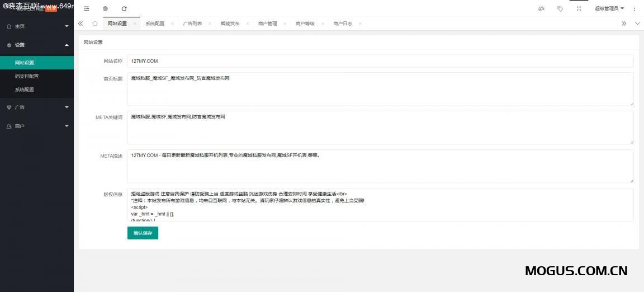Open the 超级管理员 user dropdown
The width and height of the screenshot is (644, 292).
click(609, 8)
